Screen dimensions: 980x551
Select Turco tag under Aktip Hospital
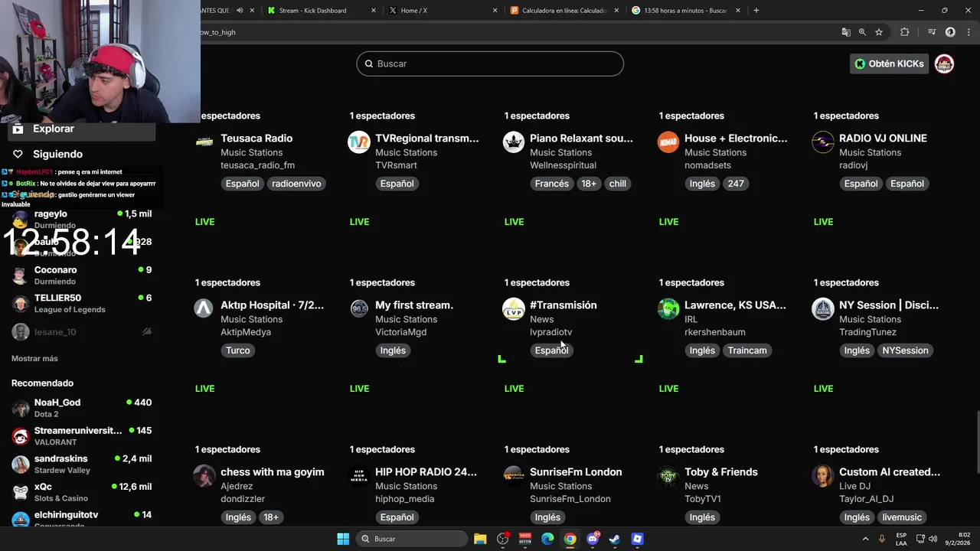click(237, 350)
